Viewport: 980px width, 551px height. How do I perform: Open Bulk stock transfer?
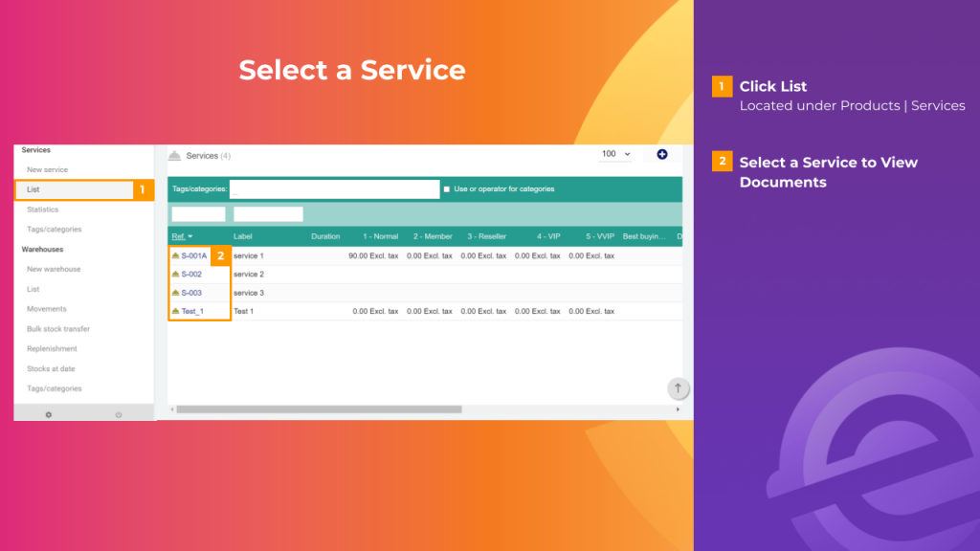57,328
